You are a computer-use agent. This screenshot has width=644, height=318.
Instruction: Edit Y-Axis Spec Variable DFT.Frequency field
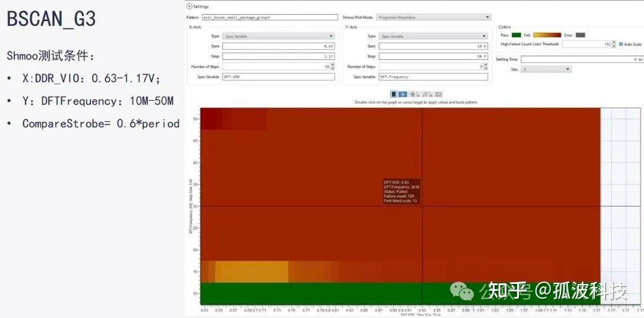pos(433,77)
